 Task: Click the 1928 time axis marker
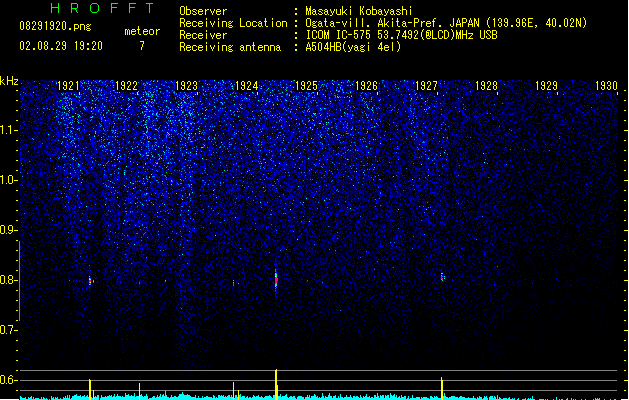pyautogui.click(x=486, y=86)
